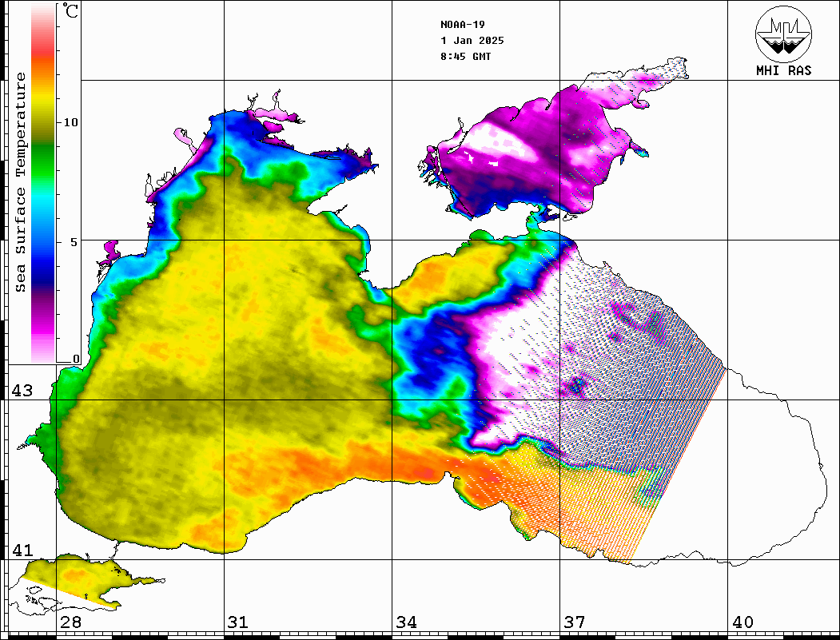The height and width of the screenshot is (640, 840).
Task: Click the 0 tick label on color scale
Action: pyautogui.click(x=76, y=359)
